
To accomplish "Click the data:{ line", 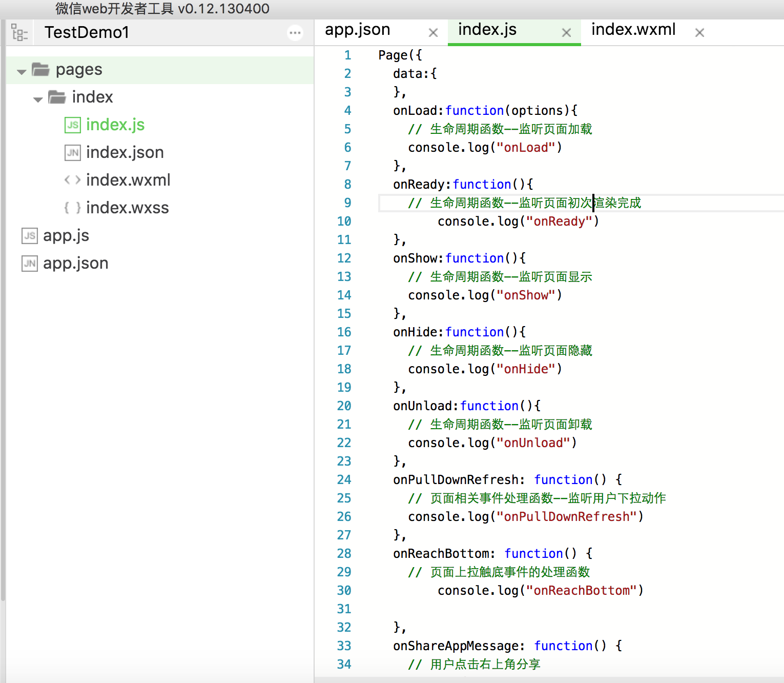I will click(415, 74).
